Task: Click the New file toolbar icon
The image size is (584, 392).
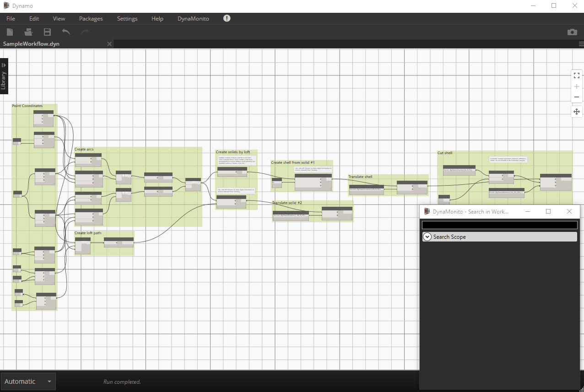Action: (x=10, y=32)
